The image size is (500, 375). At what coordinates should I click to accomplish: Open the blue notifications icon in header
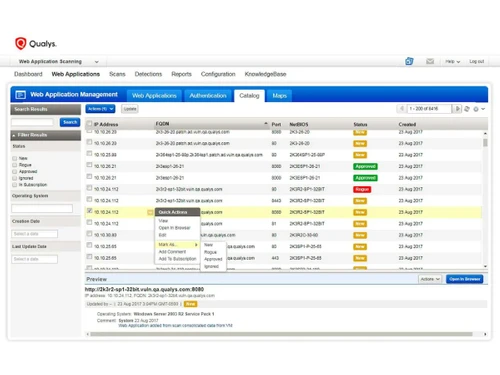(409, 61)
